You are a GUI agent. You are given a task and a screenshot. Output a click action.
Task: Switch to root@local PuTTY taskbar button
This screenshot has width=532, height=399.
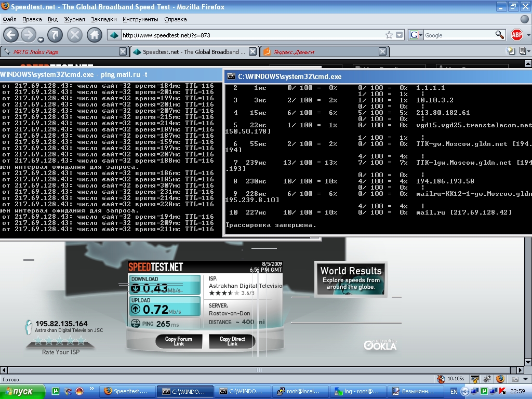[301, 391]
